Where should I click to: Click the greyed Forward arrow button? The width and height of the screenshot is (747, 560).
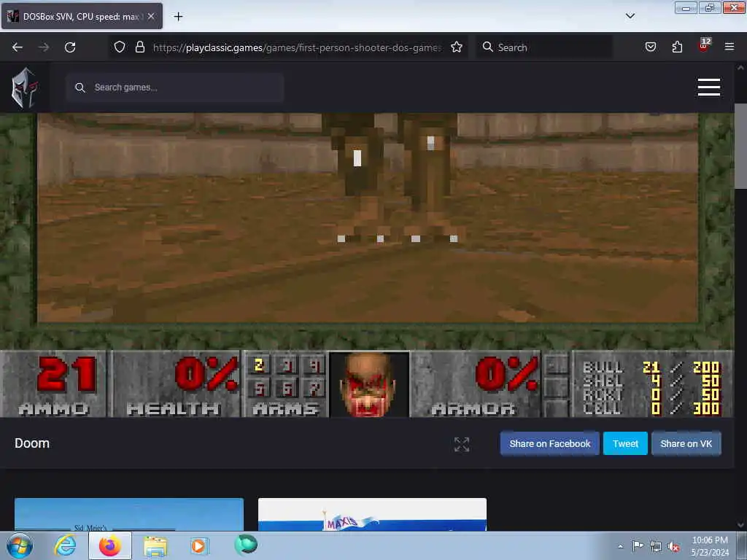(43, 47)
